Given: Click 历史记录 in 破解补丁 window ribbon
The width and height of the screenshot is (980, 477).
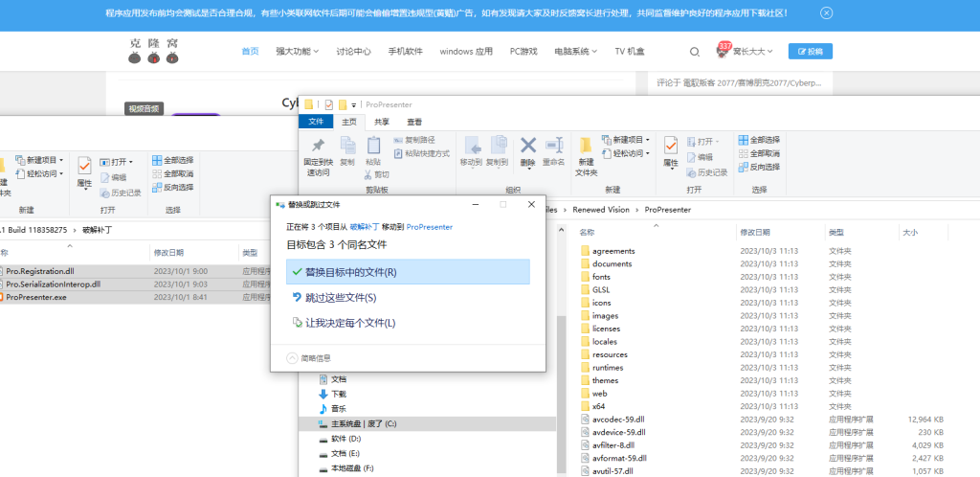Looking at the screenshot, I should tap(121, 193).
